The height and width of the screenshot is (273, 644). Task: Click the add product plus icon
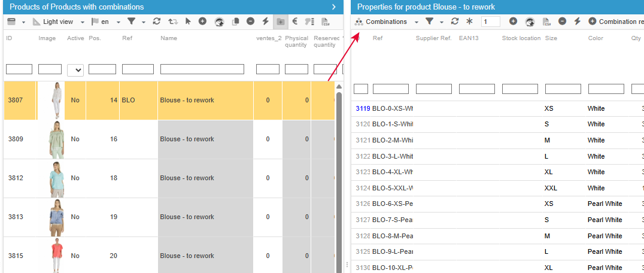pos(203,22)
